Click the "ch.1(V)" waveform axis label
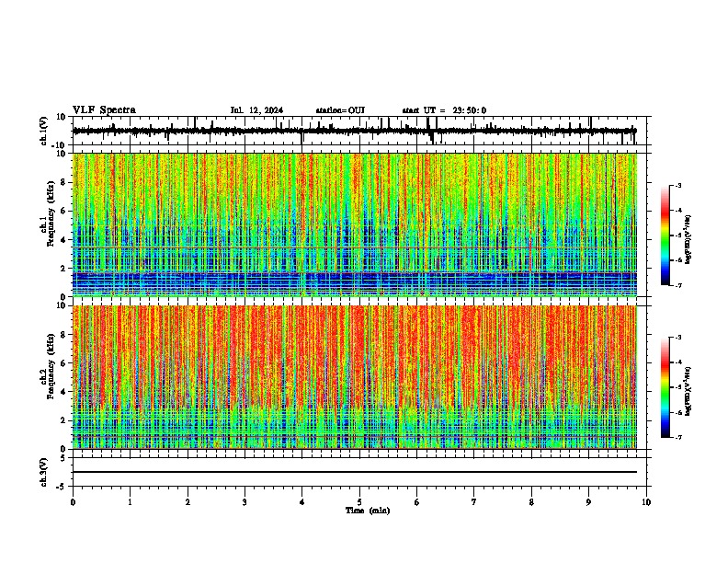The image size is (728, 563). [x=44, y=131]
